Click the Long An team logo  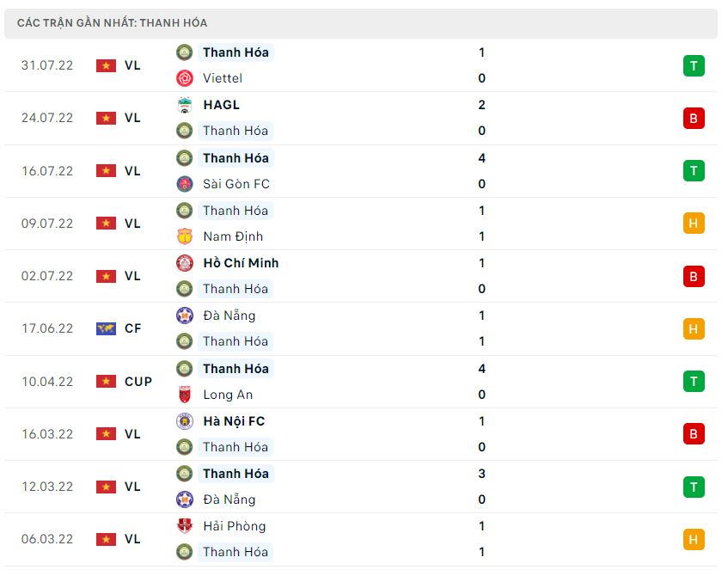[184, 395]
